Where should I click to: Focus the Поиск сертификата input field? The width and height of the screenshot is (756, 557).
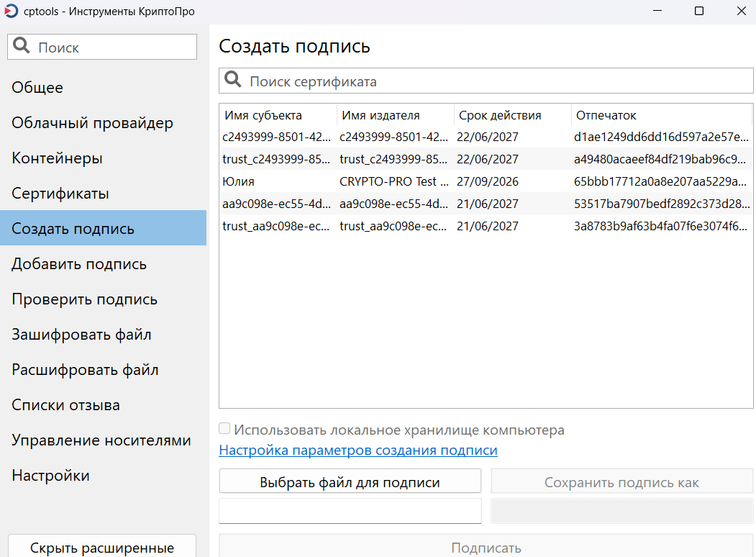point(486,81)
